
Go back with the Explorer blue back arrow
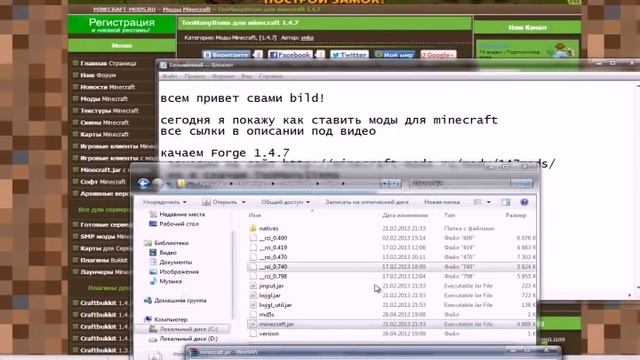point(143,184)
